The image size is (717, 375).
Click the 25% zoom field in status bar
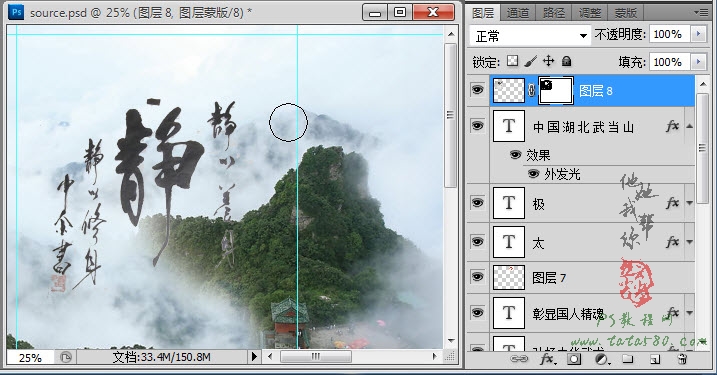click(30, 357)
